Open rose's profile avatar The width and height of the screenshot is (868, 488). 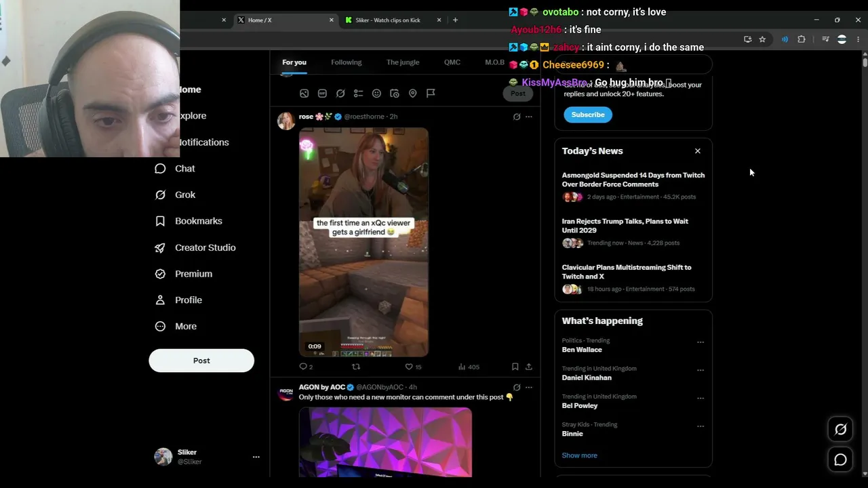click(286, 121)
